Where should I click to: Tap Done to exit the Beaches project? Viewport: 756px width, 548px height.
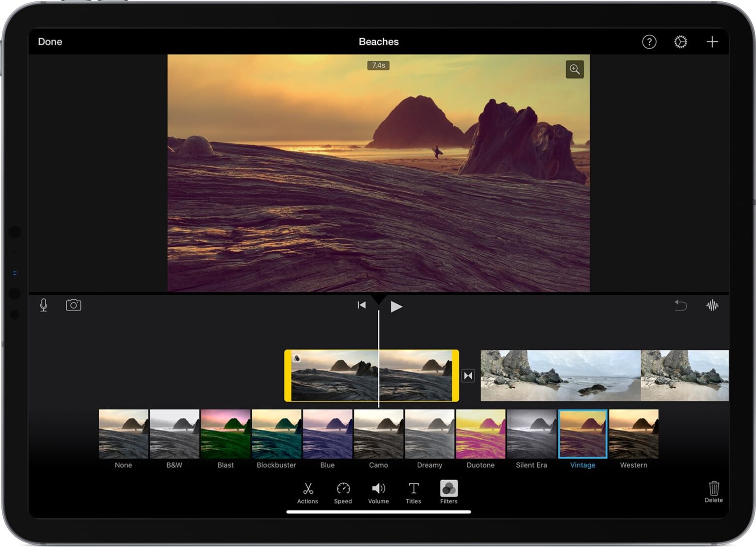click(x=50, y=42)
